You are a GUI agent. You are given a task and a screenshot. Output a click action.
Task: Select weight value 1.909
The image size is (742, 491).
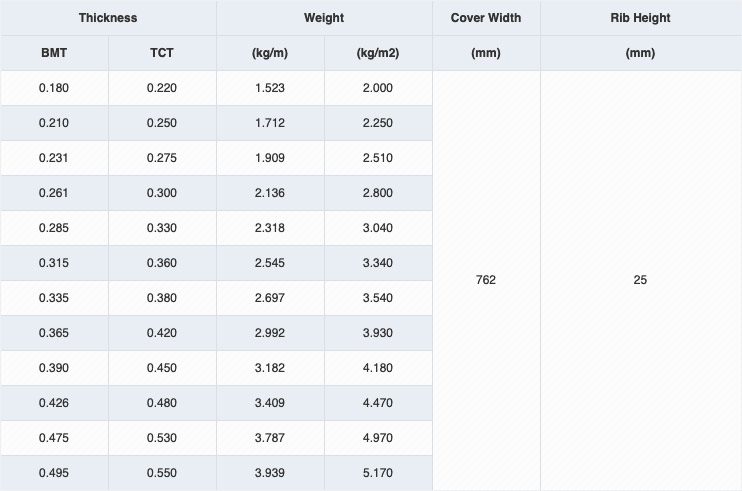click(270, 158)
